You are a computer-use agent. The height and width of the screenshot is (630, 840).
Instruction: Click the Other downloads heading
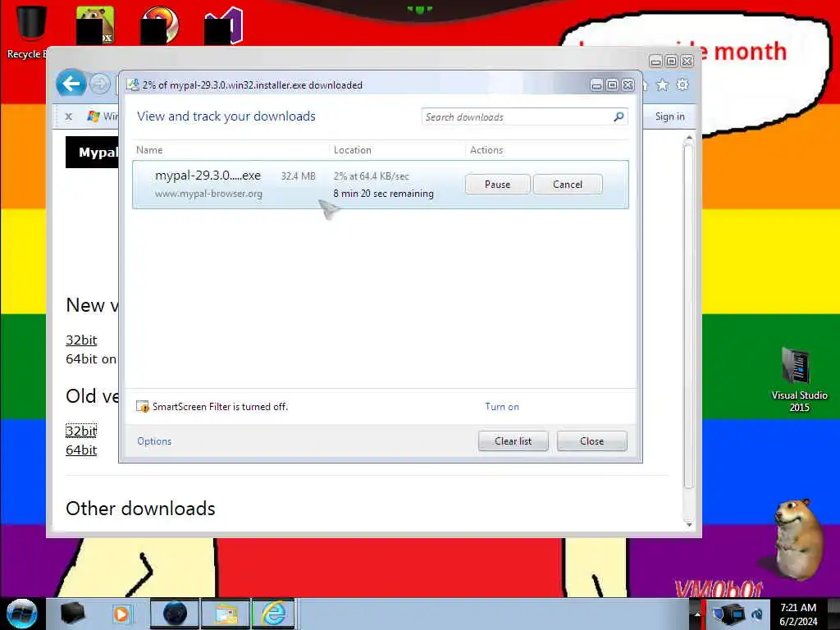coord(140,509)
